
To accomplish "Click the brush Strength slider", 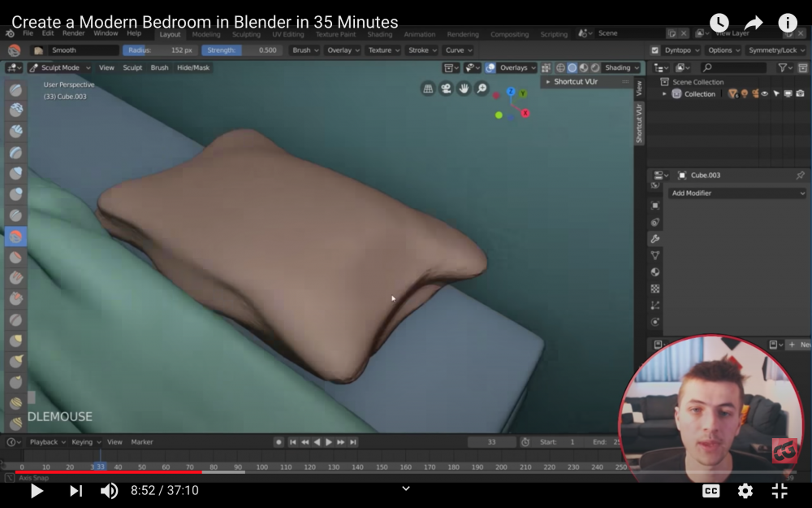I will point(242,50).
